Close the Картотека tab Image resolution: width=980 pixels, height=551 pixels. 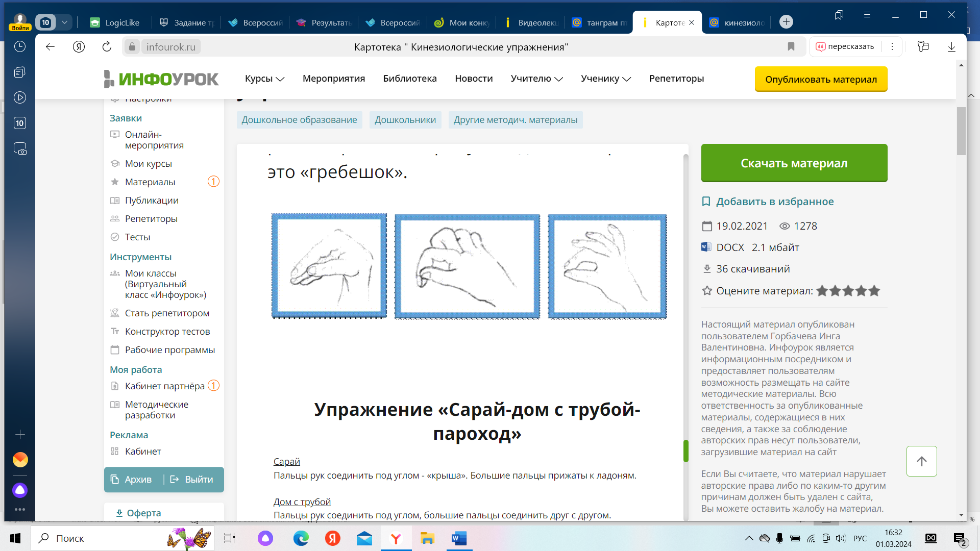pyautogui.click(x=692, y=22)
